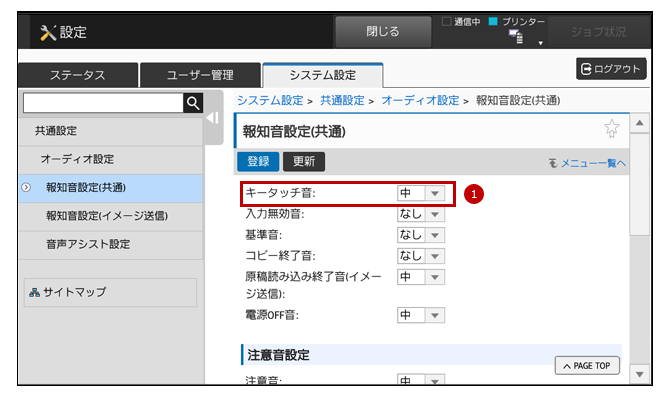The height and width of the screenshot is (396, 670).
Task: Click the scrollbar up arrow
Action: pyautogui.click(x=640, y=123)
